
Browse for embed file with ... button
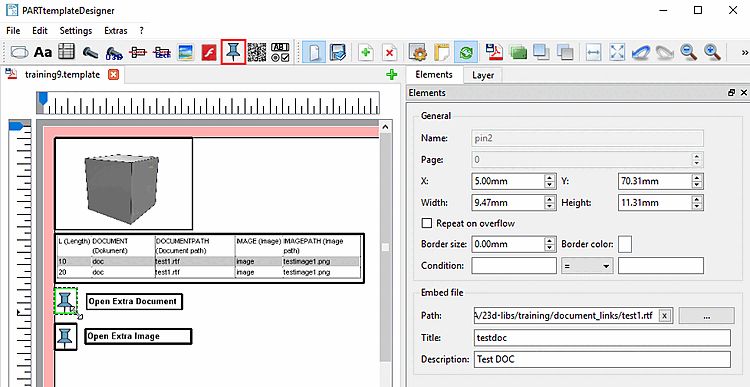(x=706, y=316)
